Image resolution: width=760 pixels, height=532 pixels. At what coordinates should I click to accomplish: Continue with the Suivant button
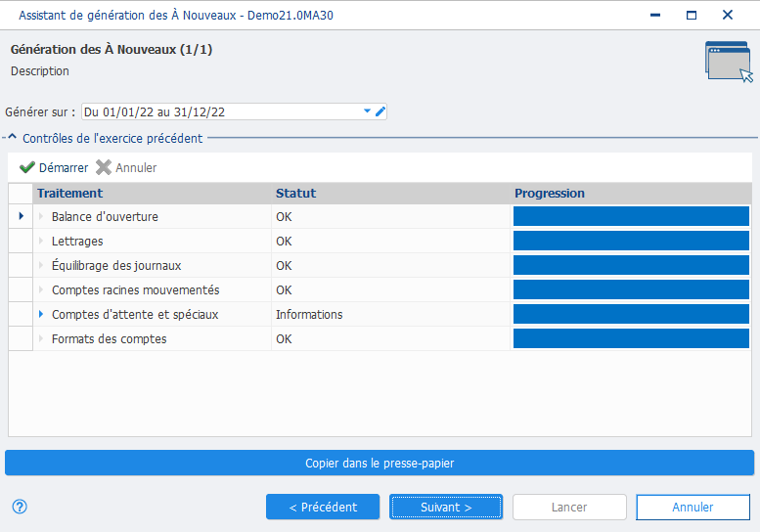tap(446, 507)
